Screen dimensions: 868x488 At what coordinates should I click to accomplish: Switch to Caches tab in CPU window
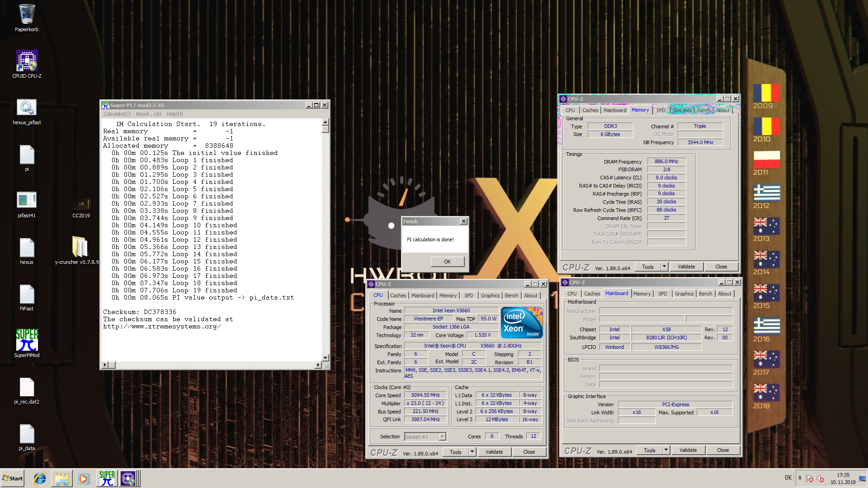click(x=398, y=296)
